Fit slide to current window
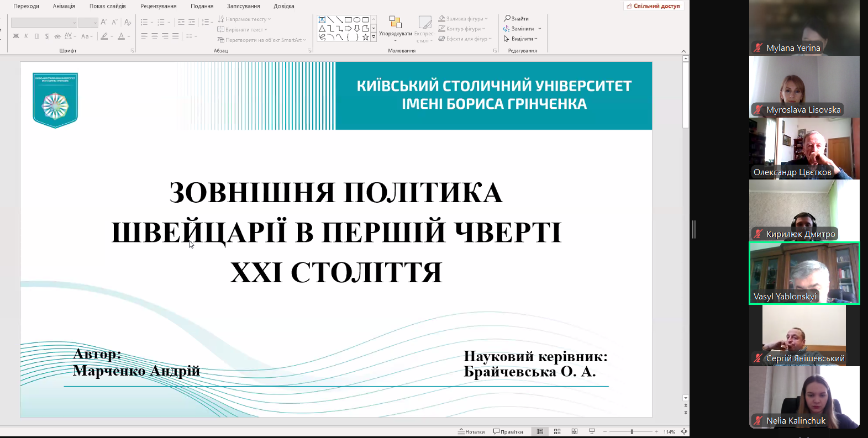This screenshot has width=868, height=438. (x=684, y=431)
